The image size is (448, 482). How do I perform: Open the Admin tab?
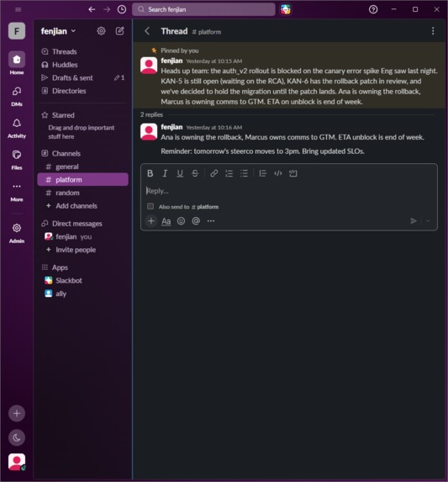click(17, 233)
